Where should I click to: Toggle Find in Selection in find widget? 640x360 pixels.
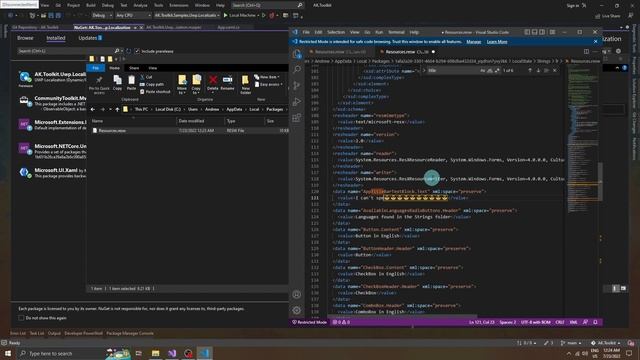tap(546, 71)
